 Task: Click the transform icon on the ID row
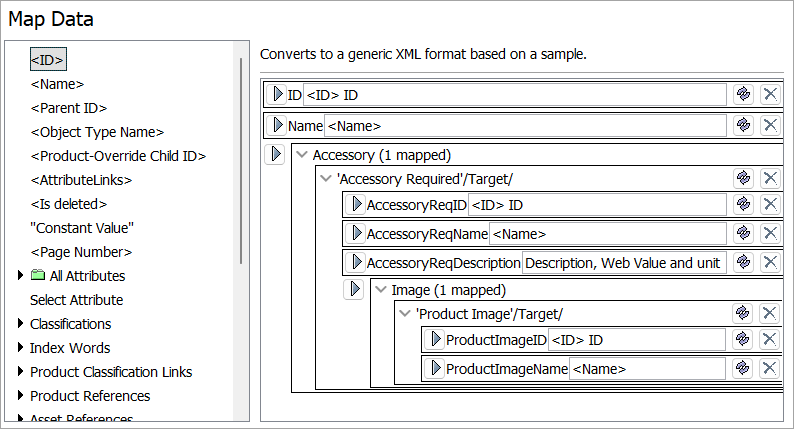(743, 94)
